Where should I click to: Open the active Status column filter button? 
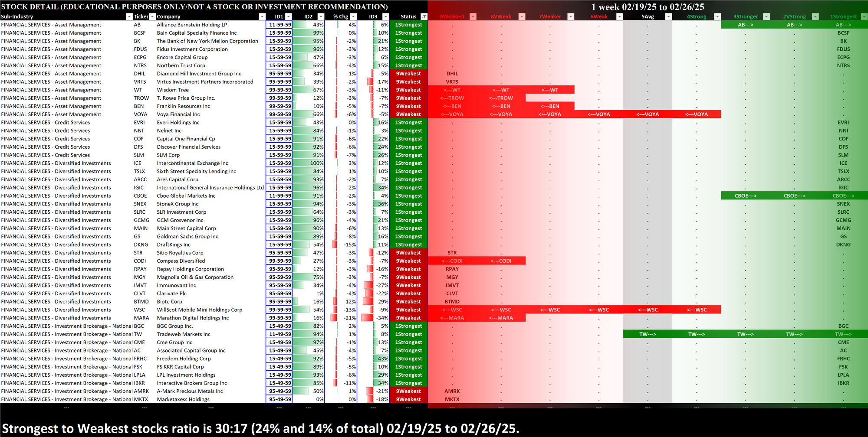pyautogui.click(x=424, y=16)
